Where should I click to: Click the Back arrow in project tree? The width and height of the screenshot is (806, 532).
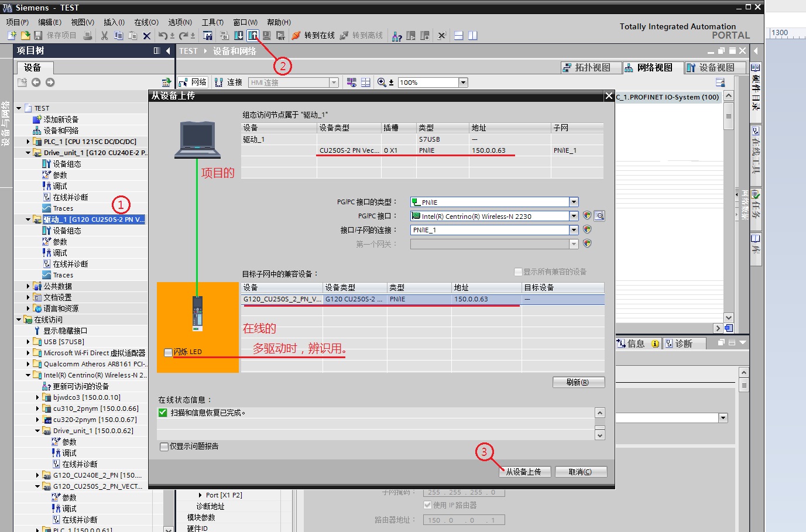(x=36, y=83)
